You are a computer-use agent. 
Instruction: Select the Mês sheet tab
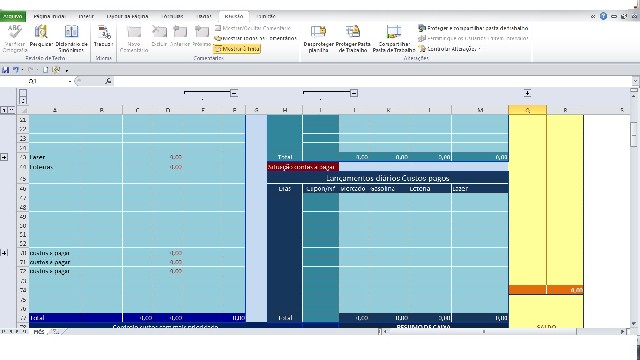coord(39,332)
